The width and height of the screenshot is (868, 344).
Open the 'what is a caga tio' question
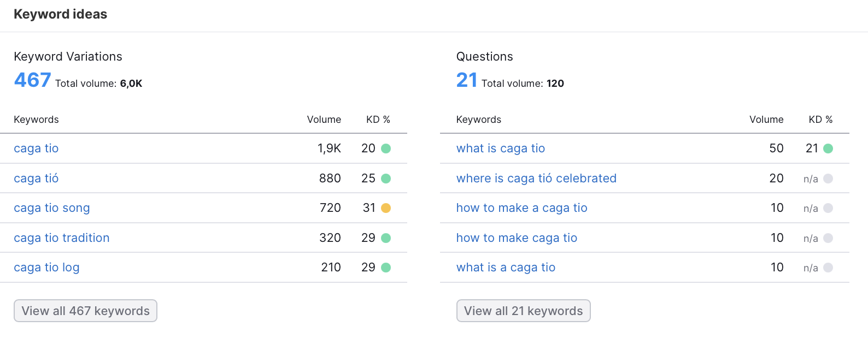point(506,268)
